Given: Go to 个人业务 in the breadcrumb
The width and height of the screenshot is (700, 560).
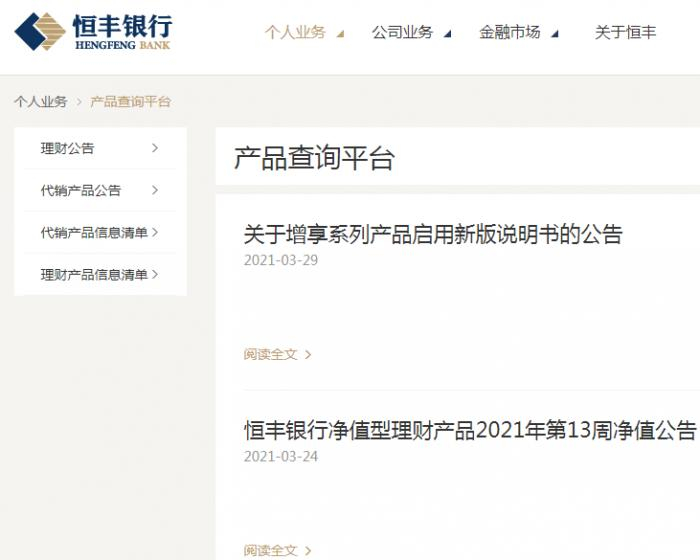Looking at the screenshot, I should pos(41,102).
